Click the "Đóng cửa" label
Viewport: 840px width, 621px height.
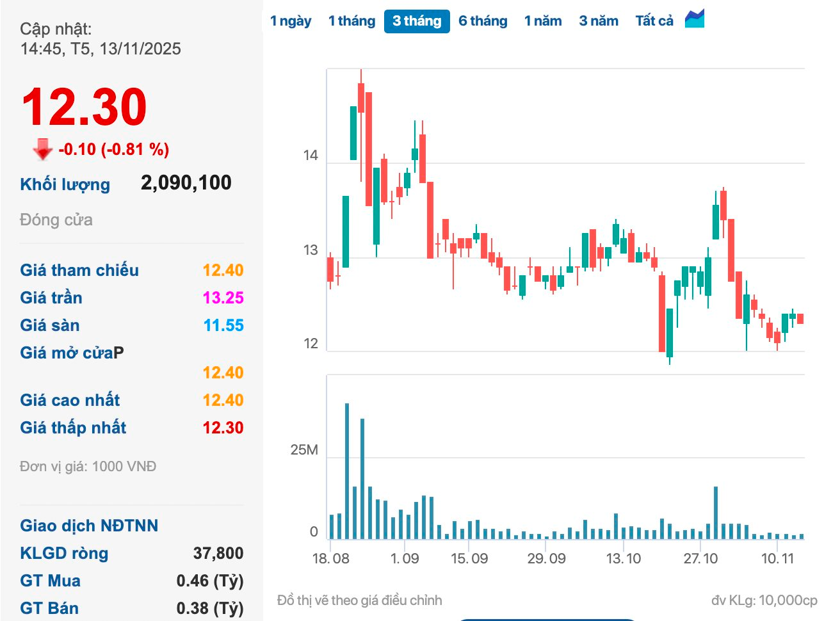[x=55, y=220]
